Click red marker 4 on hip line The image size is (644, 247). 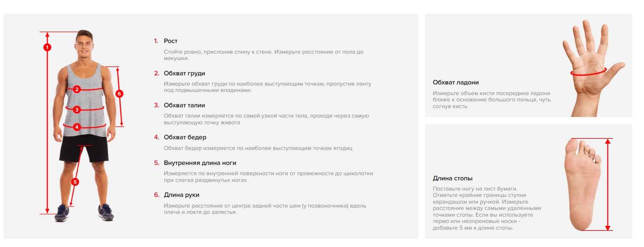pos(77,127)
